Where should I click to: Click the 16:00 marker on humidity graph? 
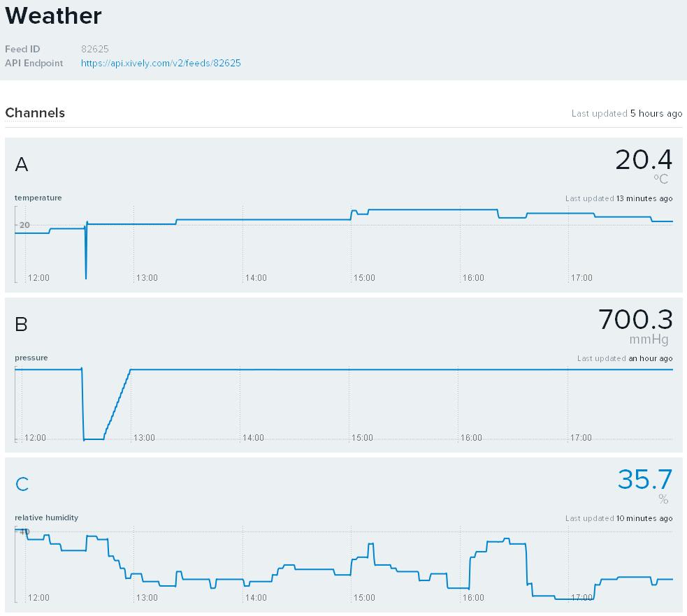pyautogui.click(x=473, y=598)
